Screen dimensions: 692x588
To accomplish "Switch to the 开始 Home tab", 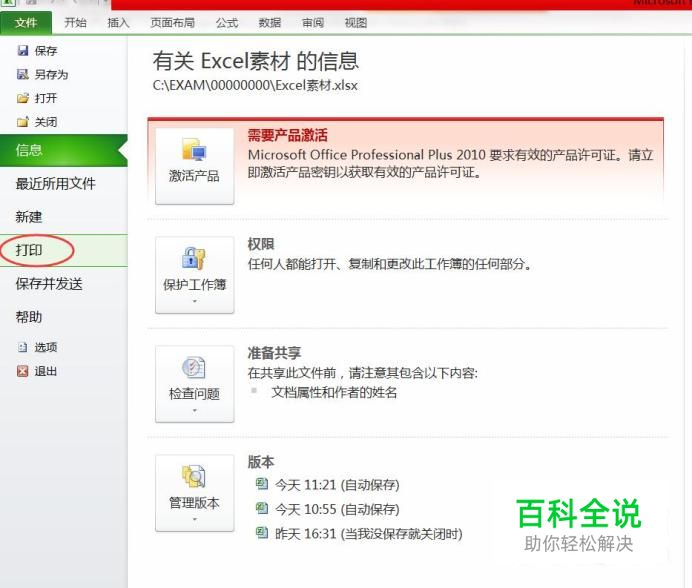I will [x=75, y=23].
